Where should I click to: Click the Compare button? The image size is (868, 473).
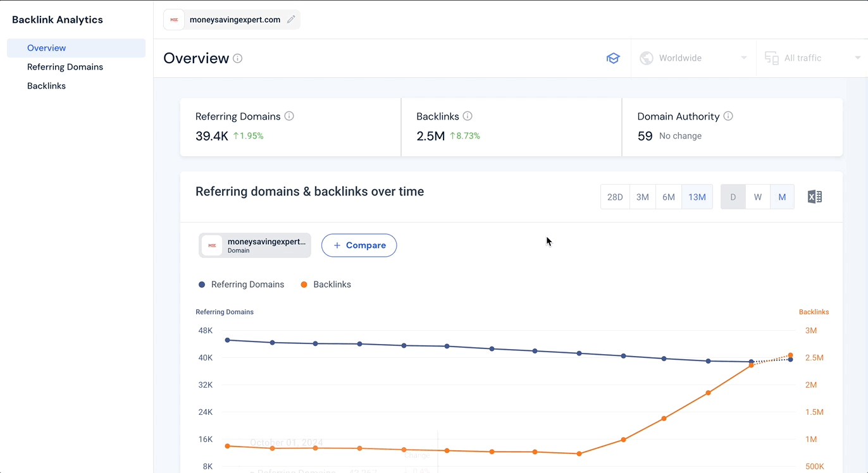[x=359, y=245]
